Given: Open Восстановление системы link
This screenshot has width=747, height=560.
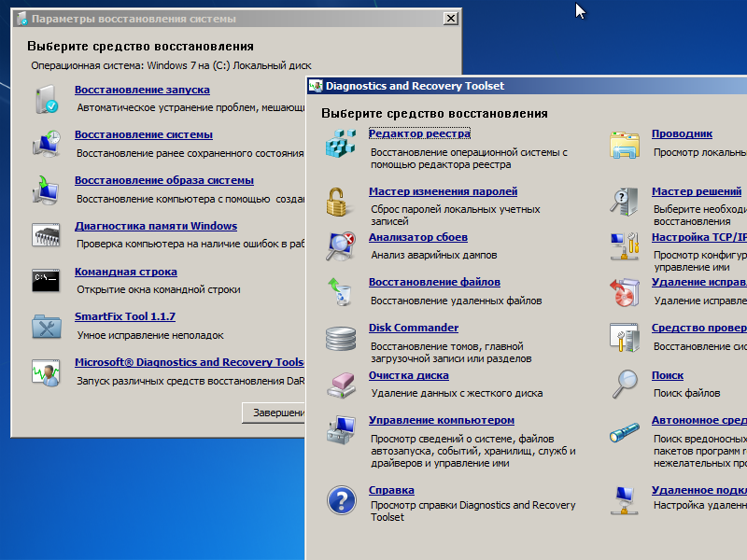Looking at the screenshot, I should 144,134.
